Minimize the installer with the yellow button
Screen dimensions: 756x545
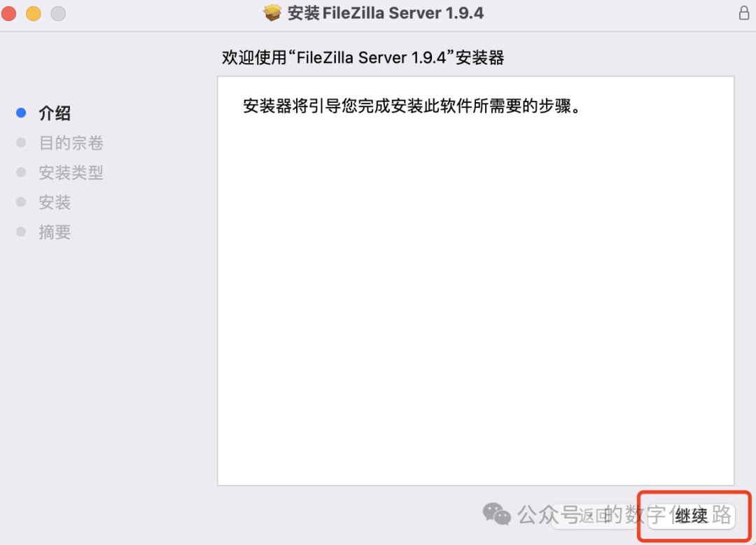[34, 13]
